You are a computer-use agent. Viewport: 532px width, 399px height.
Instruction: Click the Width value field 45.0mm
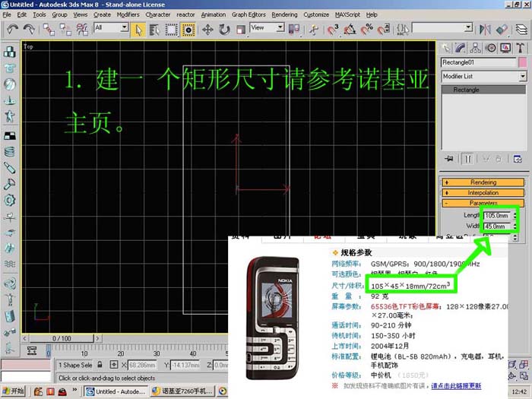click(x=497, y=226)
